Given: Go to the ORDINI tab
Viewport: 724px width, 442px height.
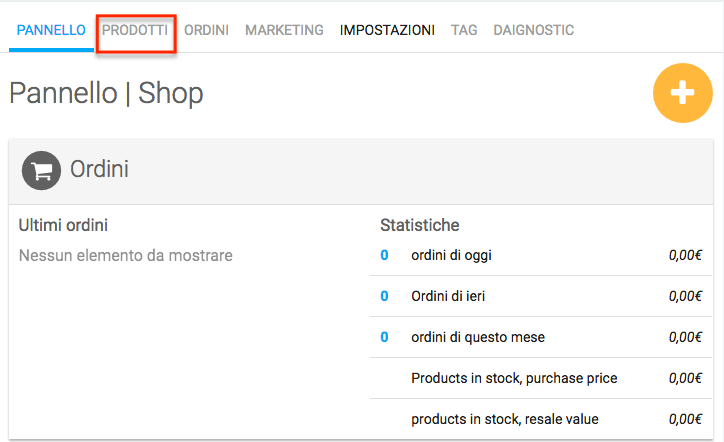Looking at the screenshot, I should click(x=206, y=30).
